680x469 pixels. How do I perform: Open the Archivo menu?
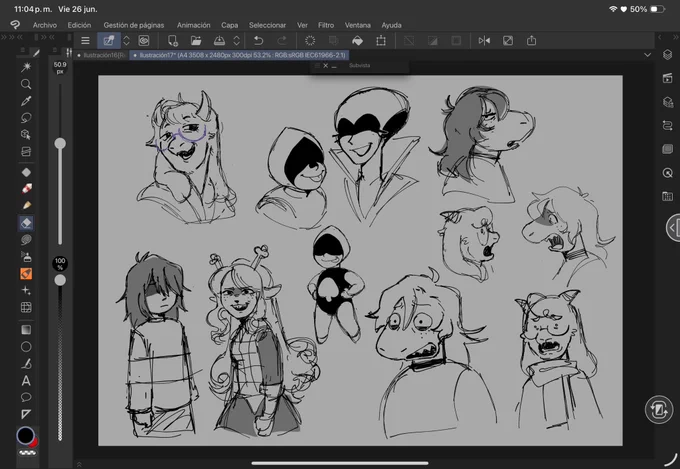(45, 25)
